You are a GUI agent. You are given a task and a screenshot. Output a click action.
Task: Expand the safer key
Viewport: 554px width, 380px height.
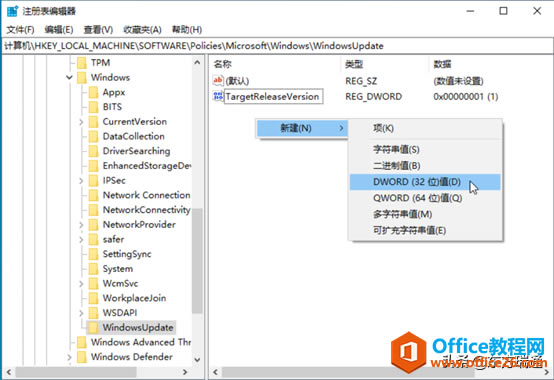[x=81, y=240]
